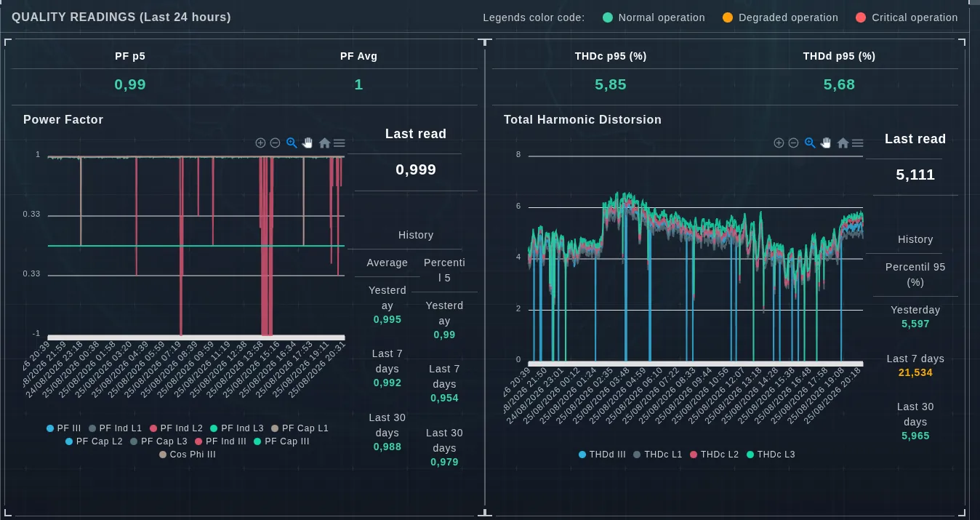
Task: Open Harmonic Distorsion chart export menu
Action: pyautogui.click(x=858, y=143)
